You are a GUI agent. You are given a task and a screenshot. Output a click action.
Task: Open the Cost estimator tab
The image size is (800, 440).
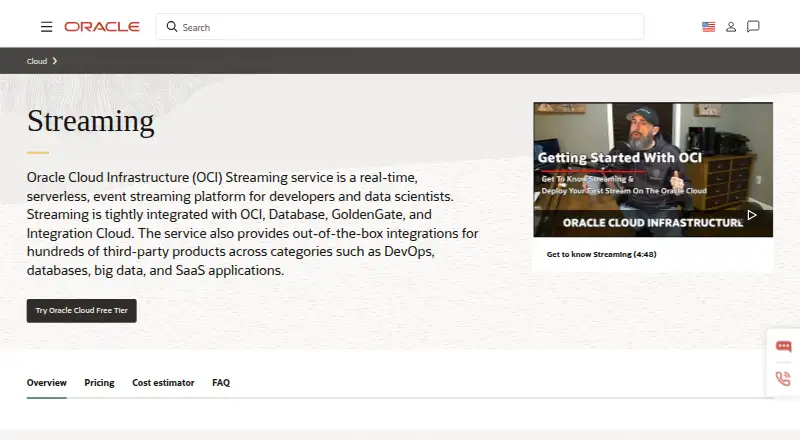tap(163, 383)
